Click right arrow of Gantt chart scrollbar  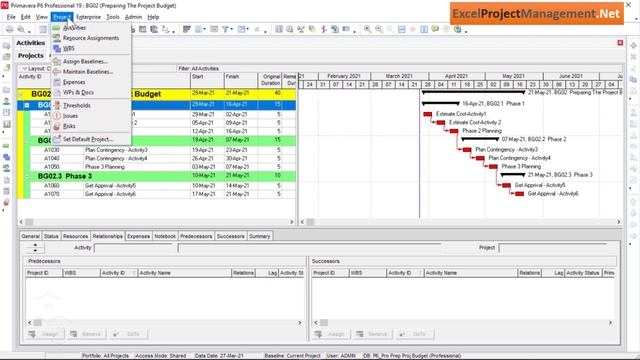tap(619, 222)
